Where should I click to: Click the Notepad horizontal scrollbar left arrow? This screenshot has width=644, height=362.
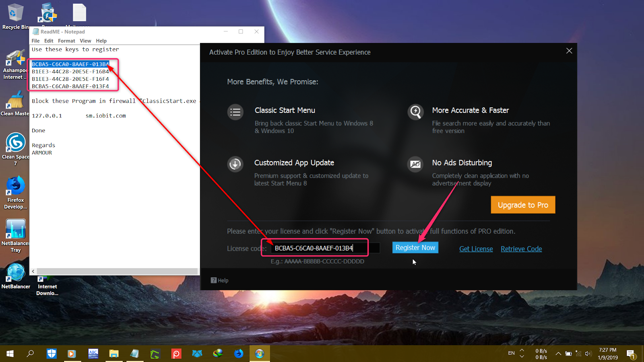click(33, 271)
